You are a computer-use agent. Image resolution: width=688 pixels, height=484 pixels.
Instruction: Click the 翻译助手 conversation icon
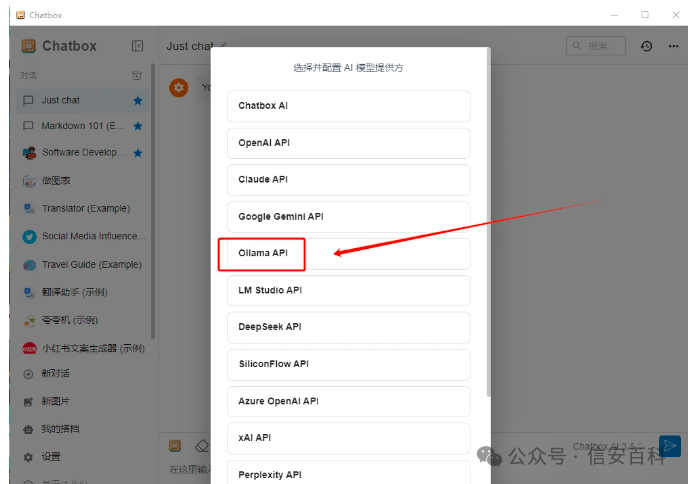(29, 293)
